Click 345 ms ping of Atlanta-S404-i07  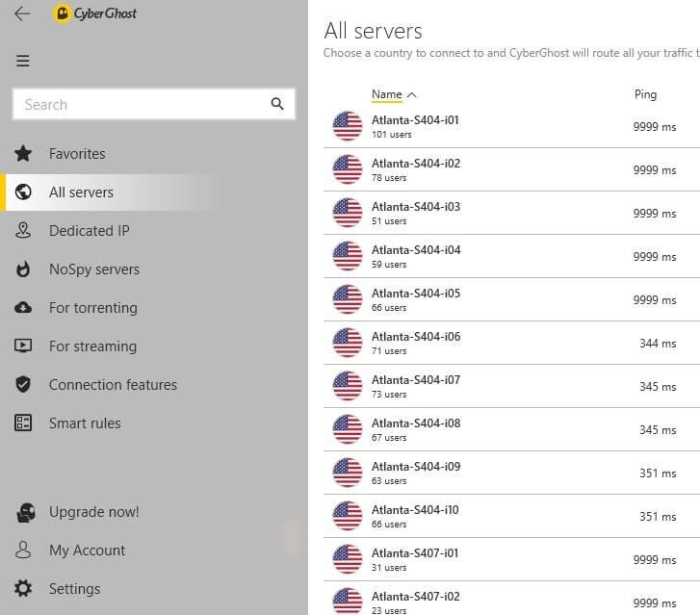click(658, 387)
